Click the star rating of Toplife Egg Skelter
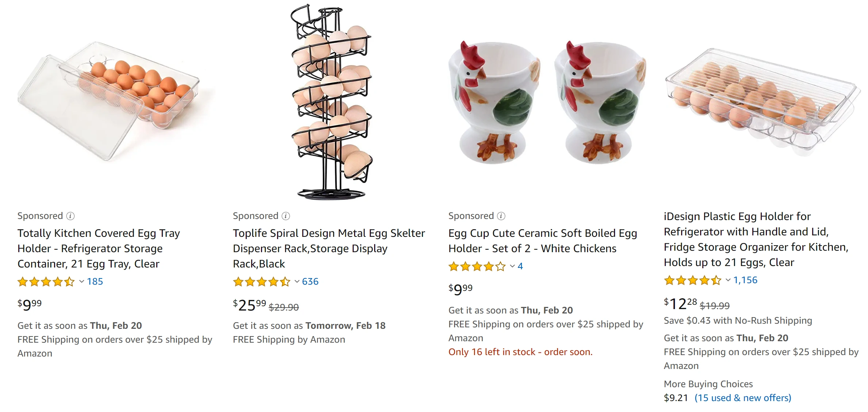This screenshot has width=868, height=412. (261, 282)
